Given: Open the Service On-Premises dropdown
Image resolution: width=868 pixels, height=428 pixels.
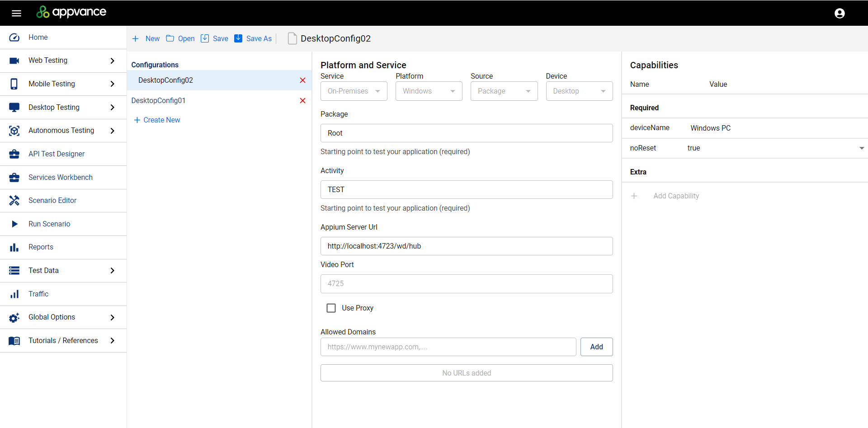Looking at the screenshot, I should [x=354, y=91].
